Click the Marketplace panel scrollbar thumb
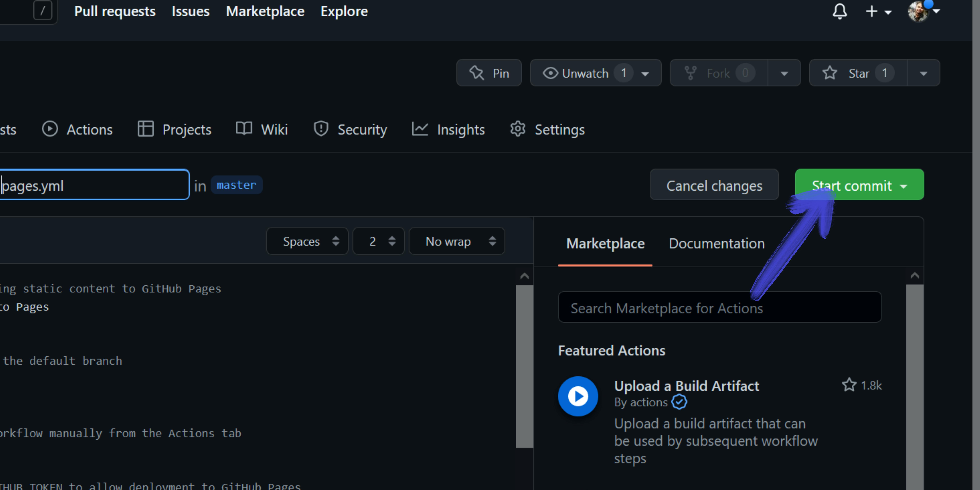Screen dimensions: 980x490 pos(915,387)
